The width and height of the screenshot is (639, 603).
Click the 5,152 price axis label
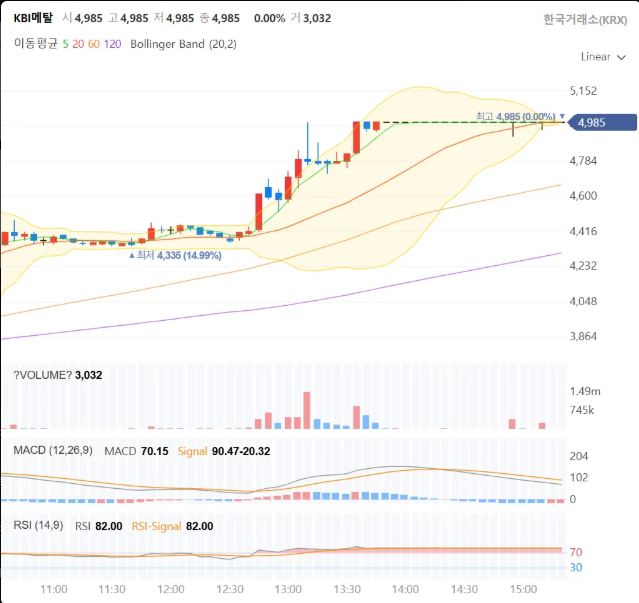tap(583, 91)
